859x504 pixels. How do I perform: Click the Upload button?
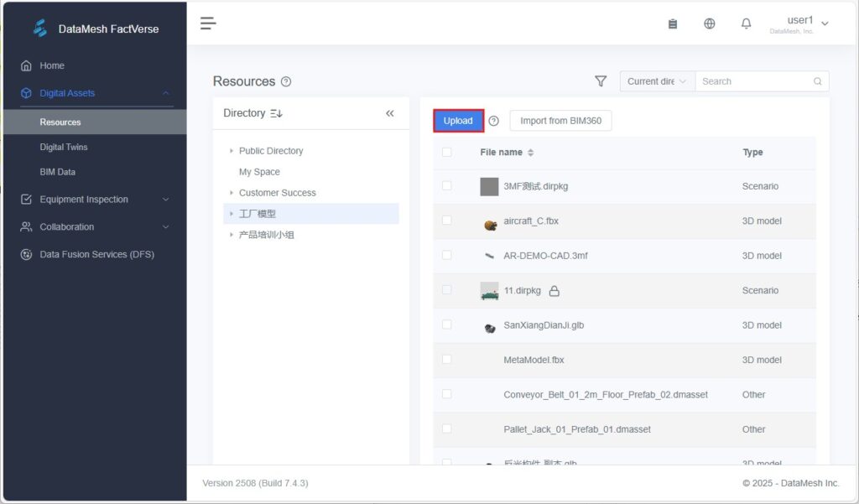click(x=458, y=121)
